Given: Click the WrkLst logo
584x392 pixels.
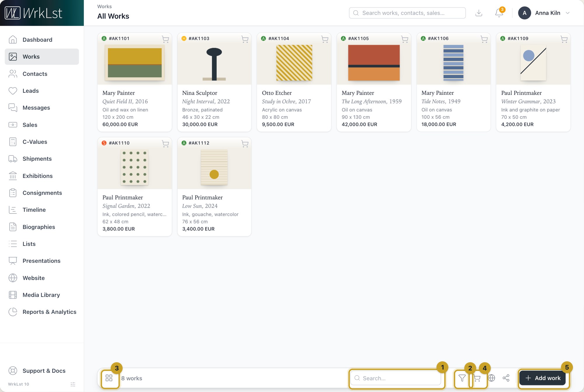Looking at the screenshot, I should [34, 13].
